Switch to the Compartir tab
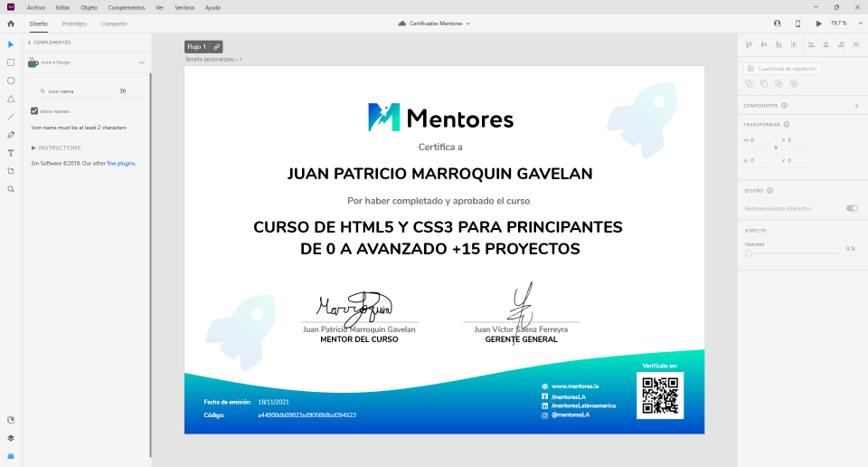The image size is (868, 467). click(114, 24)
